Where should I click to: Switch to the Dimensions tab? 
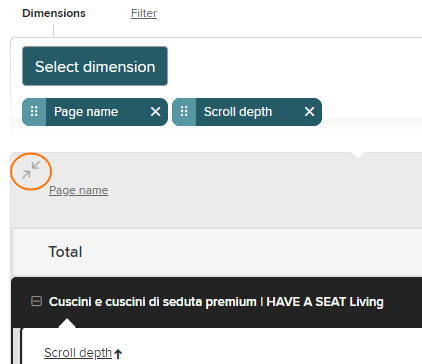pyautogui.click(x=54, y=13)
